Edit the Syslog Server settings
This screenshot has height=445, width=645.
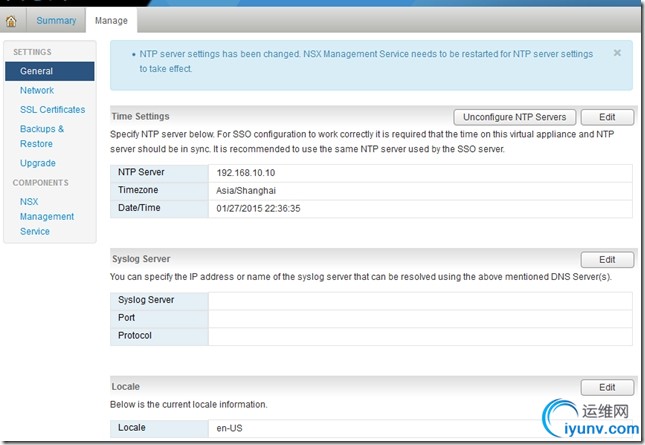pos(607,260)
